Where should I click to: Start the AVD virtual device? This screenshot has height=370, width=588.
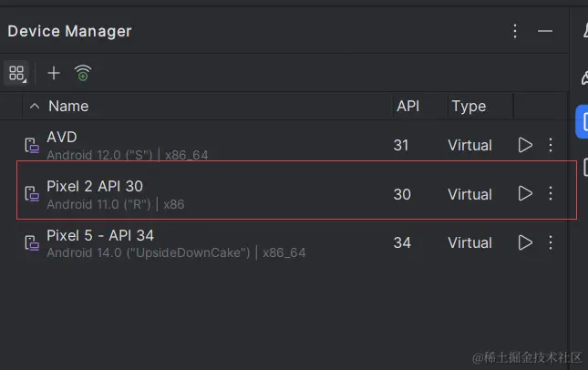click(525, 145)
